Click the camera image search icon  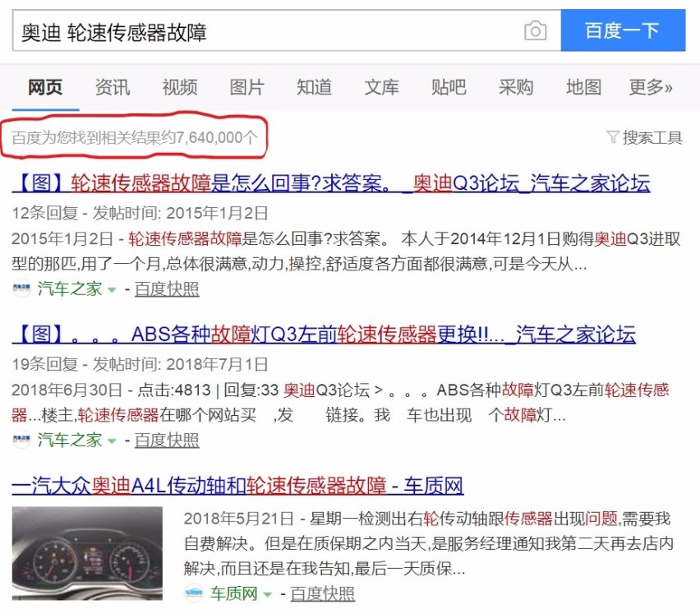[x=535, y=30]
